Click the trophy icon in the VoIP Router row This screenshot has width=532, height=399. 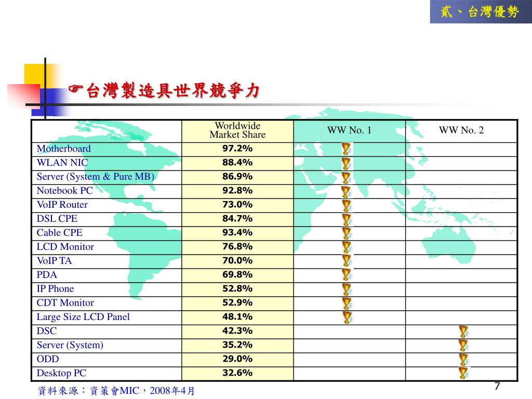347,205
